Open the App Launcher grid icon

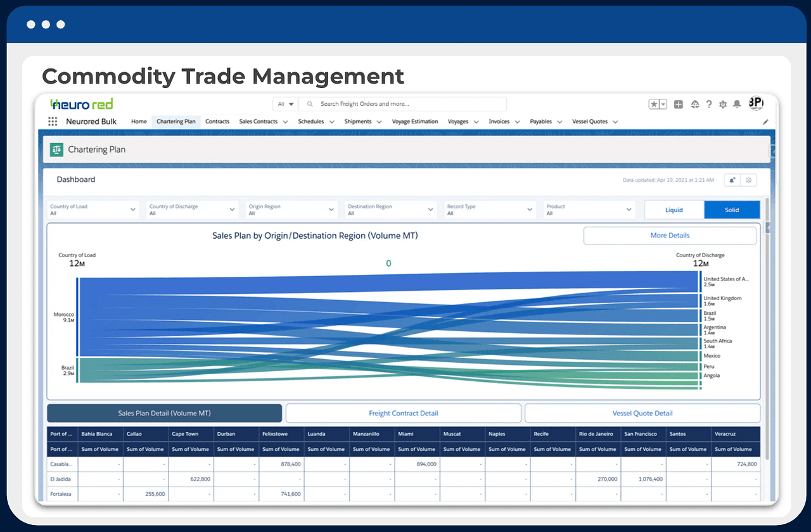(53, 121)
